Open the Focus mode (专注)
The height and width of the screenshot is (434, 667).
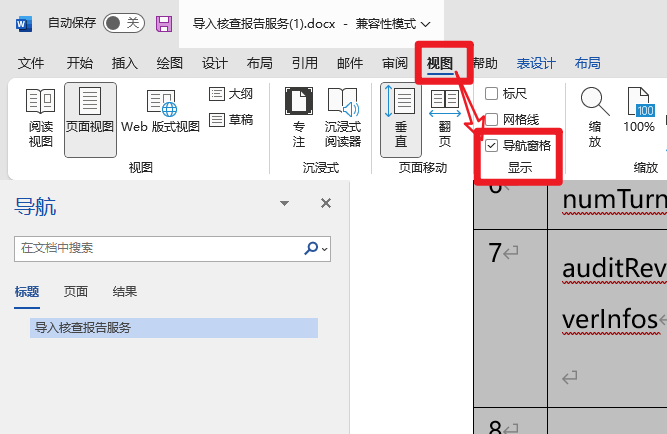tap(298, 118)
